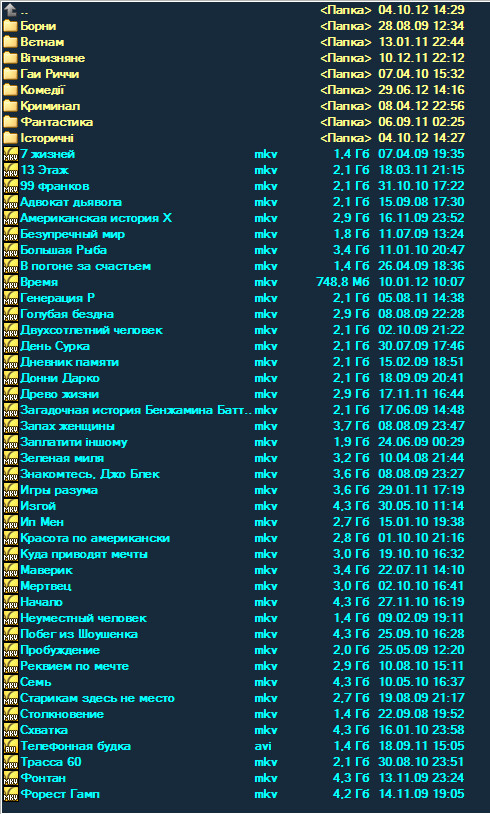Click the avi extension of Телефонная будка
Screen dimensions: 490x814
(x=263, y=747)
